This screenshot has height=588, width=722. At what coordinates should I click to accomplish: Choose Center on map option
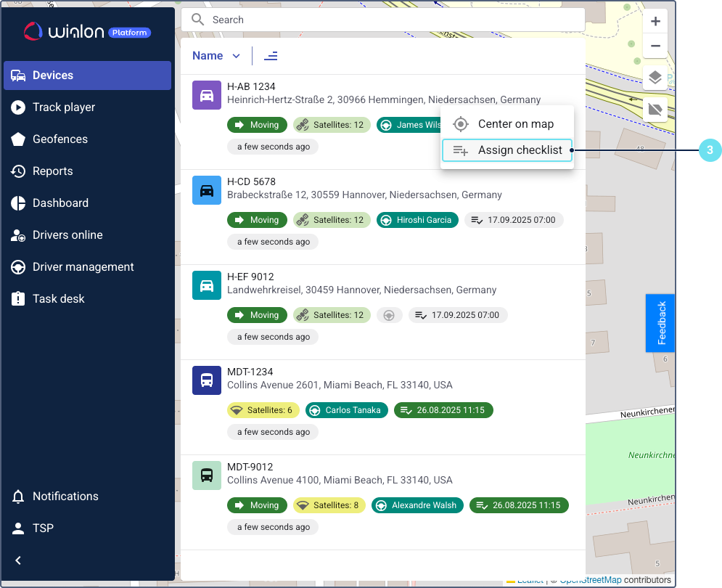tap(507, 124)
